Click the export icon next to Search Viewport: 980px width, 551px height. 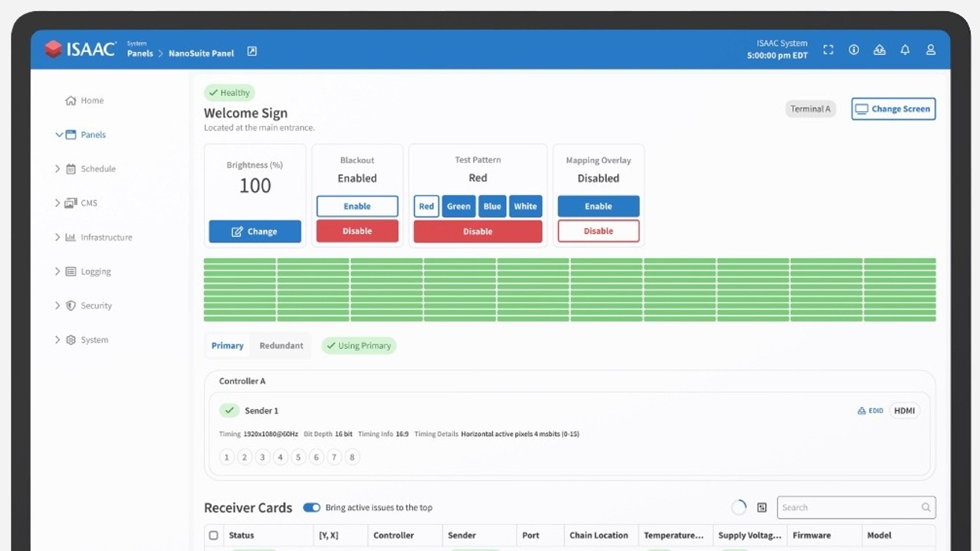click(762, 508)
